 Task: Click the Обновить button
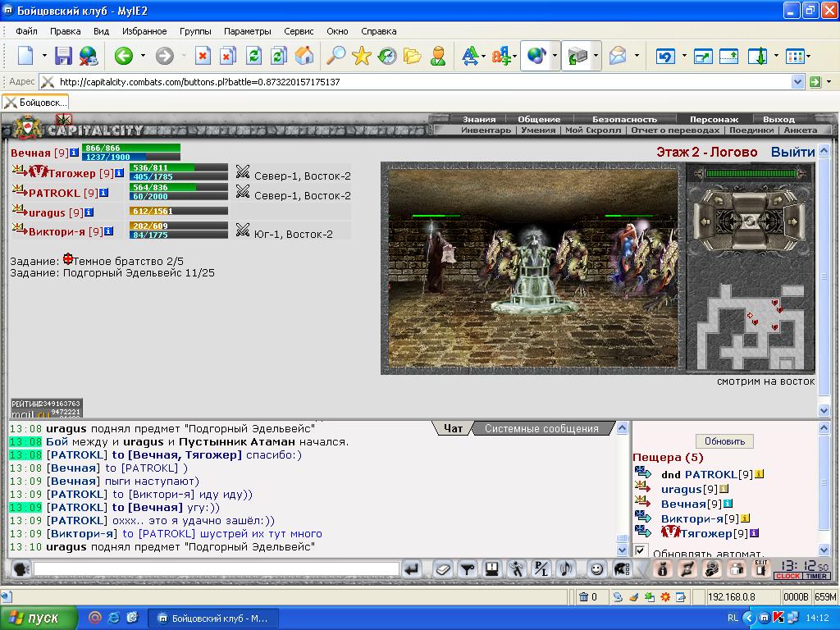pos(724,441)
